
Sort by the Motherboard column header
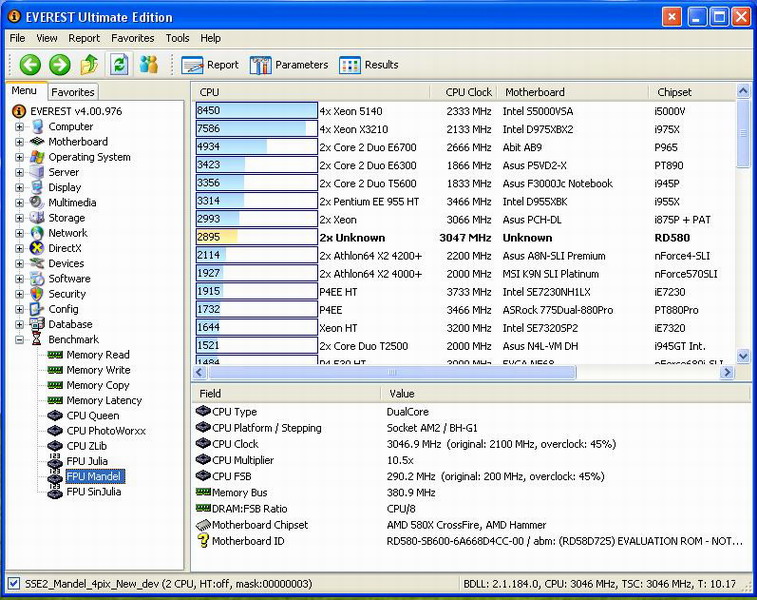pyautogui.click(x=573, y=92)
